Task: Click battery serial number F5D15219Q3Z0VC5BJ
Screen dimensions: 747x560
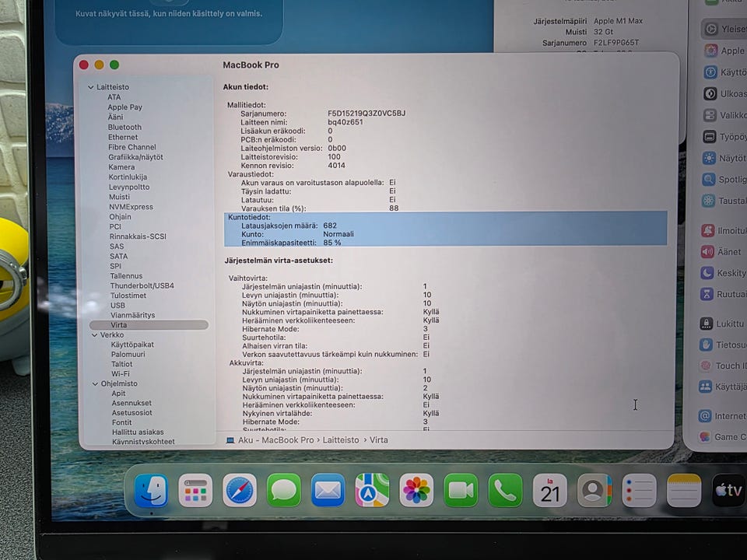Action: (x=366, y=114)
